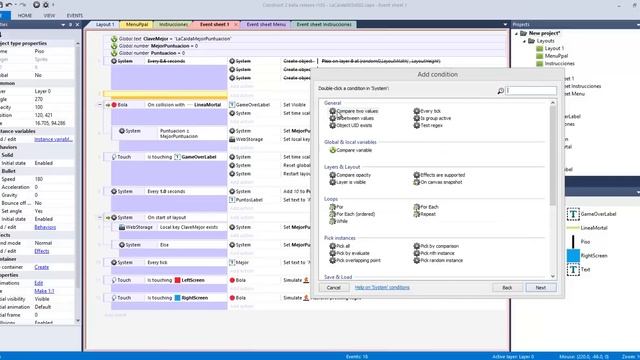The height and width of the screenshot is (360, 640).
Task: Click the Next button in the dialog
Action: click(541, 288)
